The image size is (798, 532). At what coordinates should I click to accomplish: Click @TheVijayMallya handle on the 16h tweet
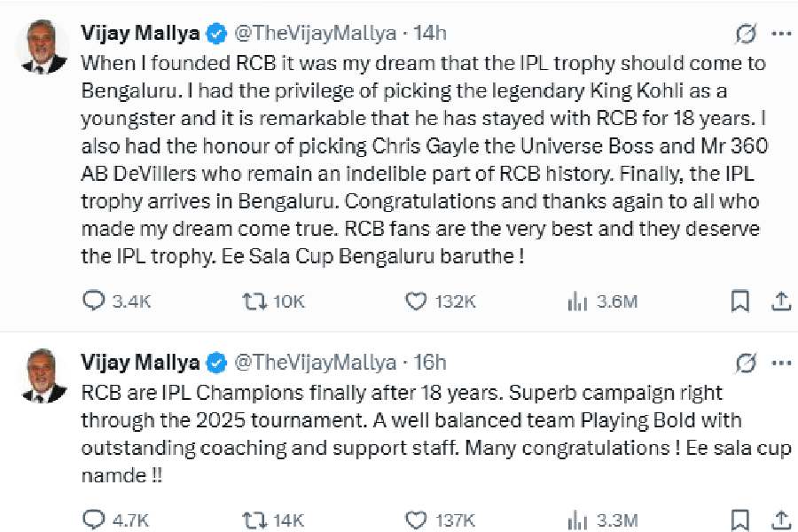coord(314,363)
